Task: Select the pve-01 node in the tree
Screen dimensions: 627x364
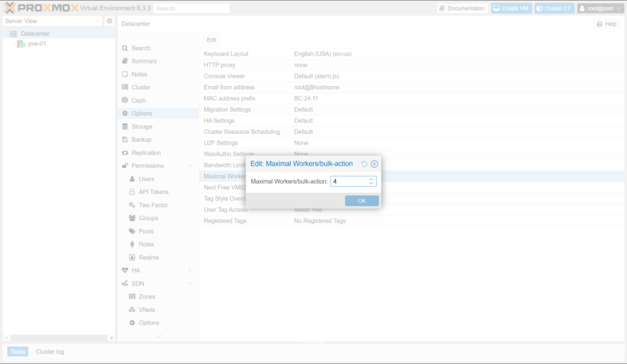Action: click(x=37, y=44)
